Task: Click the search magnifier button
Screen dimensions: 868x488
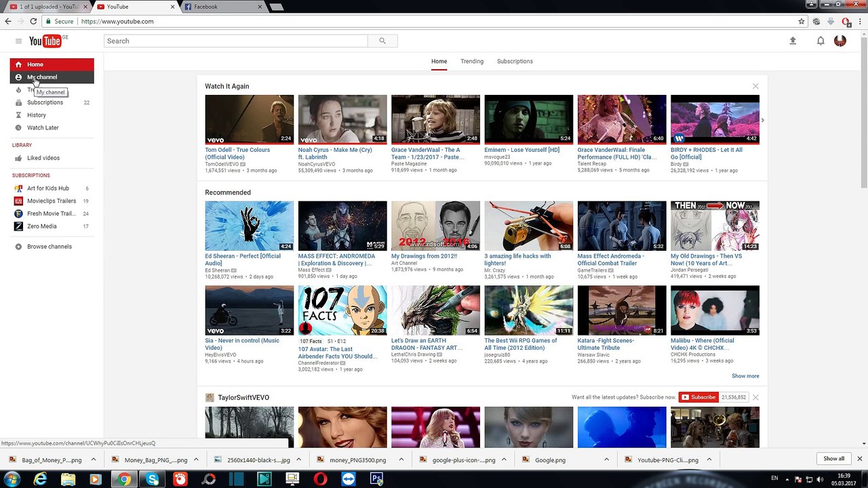Action: click(382, 41)
